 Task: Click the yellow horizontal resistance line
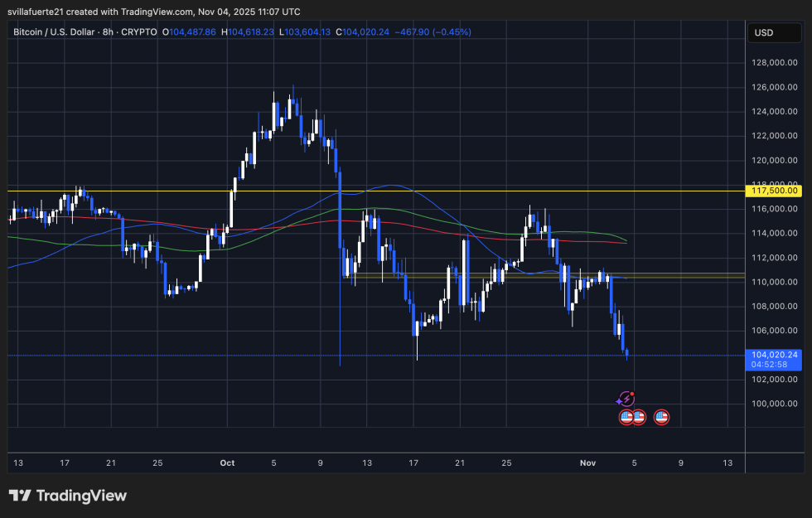[x=373, y=191]
